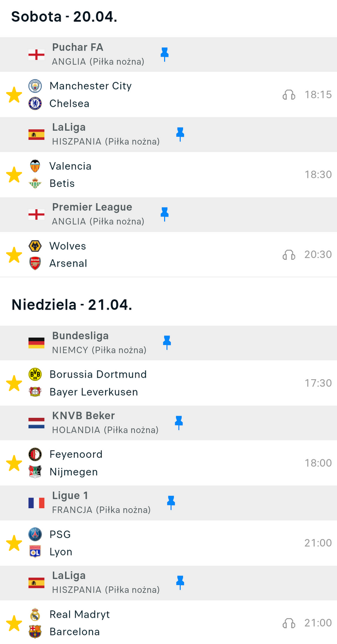Click the pin beside KNVB Beker
The image size is (337, 644).
pos(179,422)
